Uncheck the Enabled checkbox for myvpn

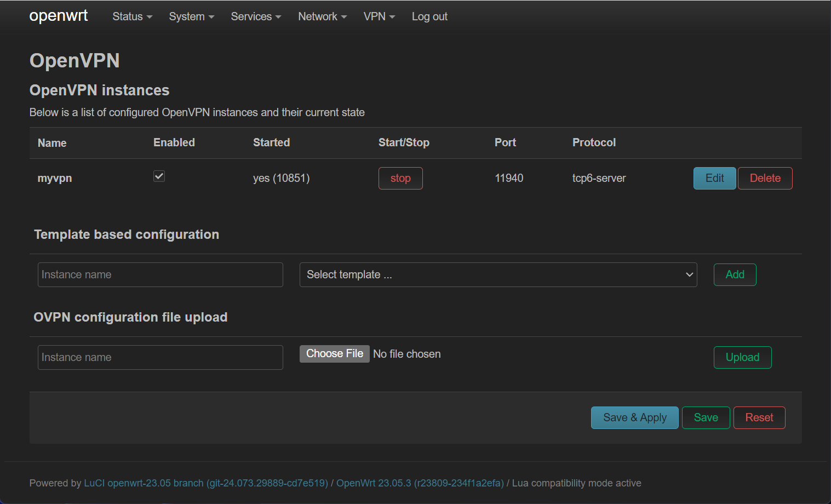point(159,176)
